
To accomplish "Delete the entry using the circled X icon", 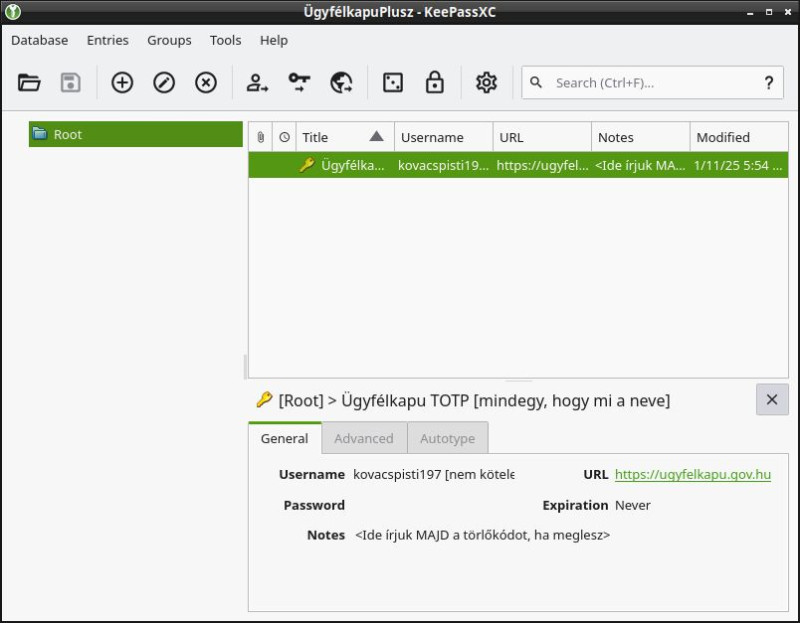I will pos(206,83).
